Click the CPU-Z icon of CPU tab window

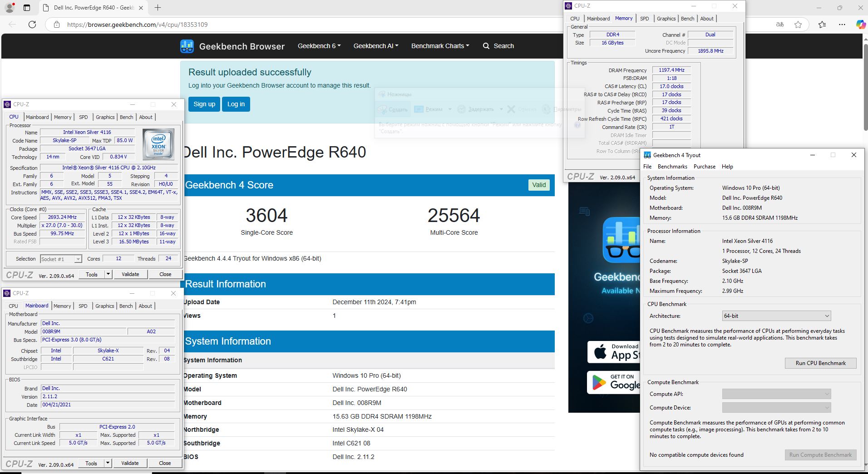[x=7, y=104]
